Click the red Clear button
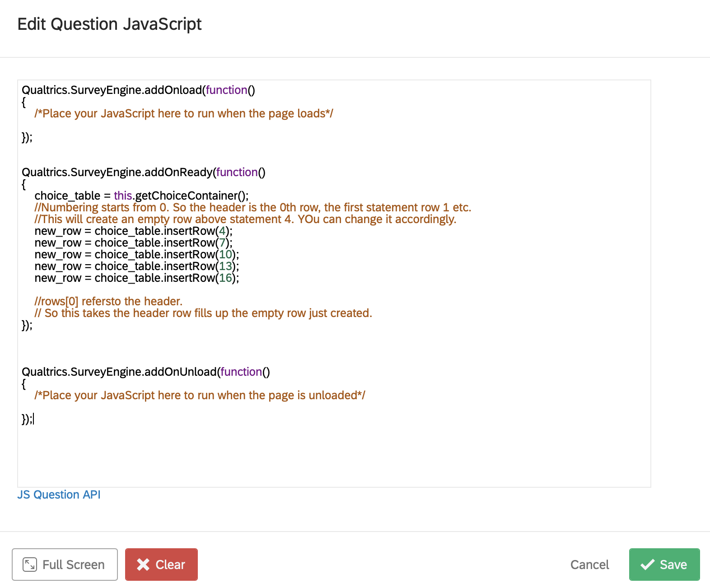This screenshot has width=710, height=588. pos(161,565)
